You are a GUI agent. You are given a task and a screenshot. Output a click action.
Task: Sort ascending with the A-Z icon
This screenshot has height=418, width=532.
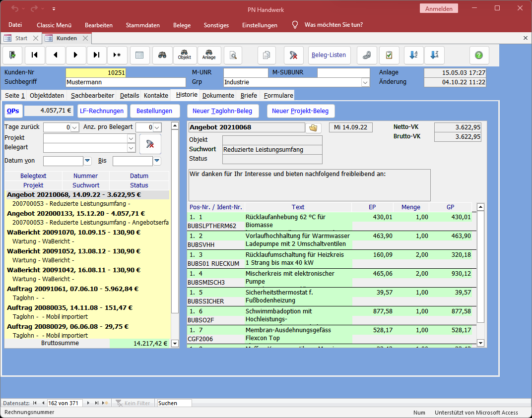coord(413,55)
